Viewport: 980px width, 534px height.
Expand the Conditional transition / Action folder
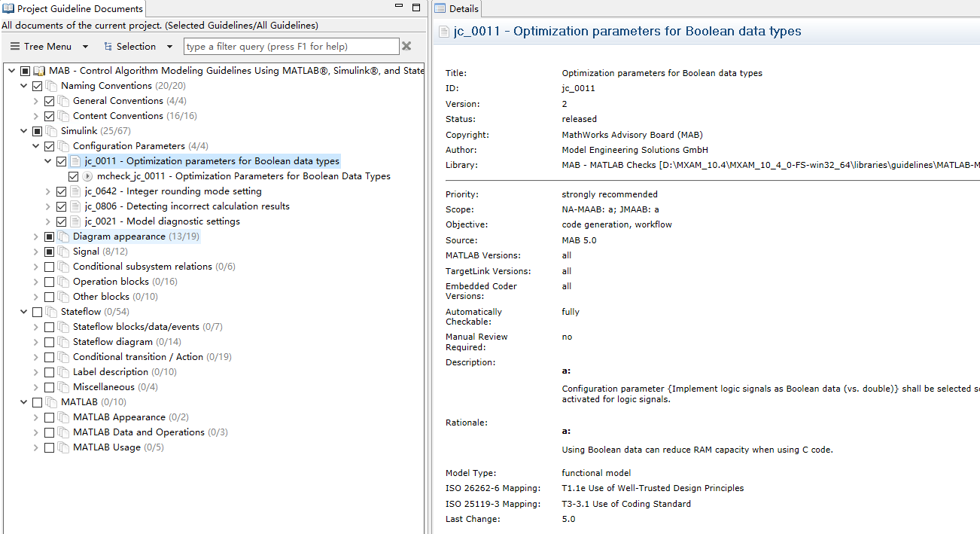35,357
